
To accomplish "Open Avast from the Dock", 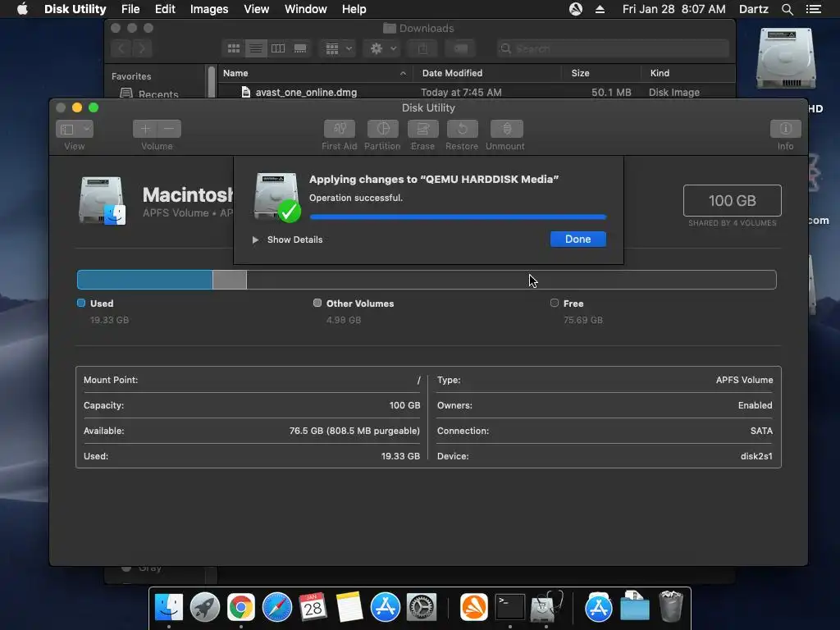I will point(473,607).
